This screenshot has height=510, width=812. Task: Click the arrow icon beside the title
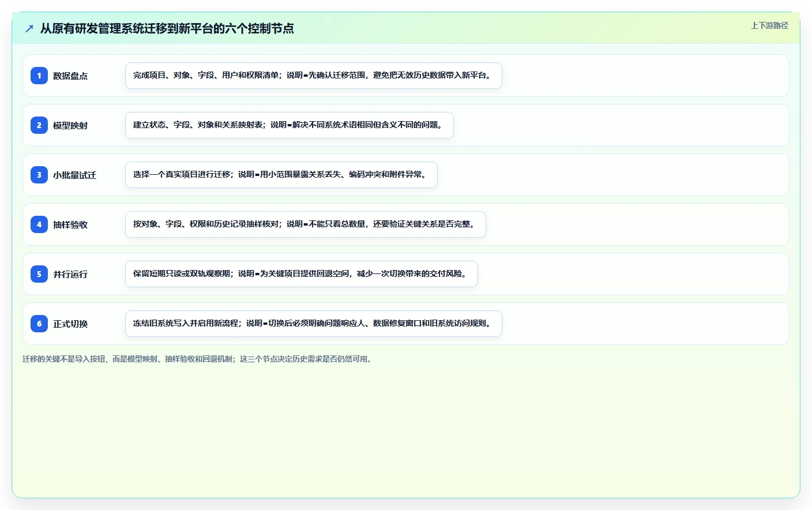[x=29, y=28]
